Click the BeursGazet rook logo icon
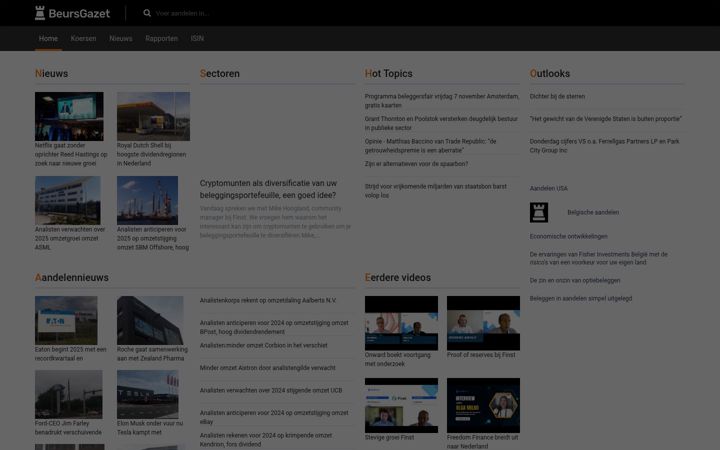The image size is (720, 450). (x=40, y=13)
